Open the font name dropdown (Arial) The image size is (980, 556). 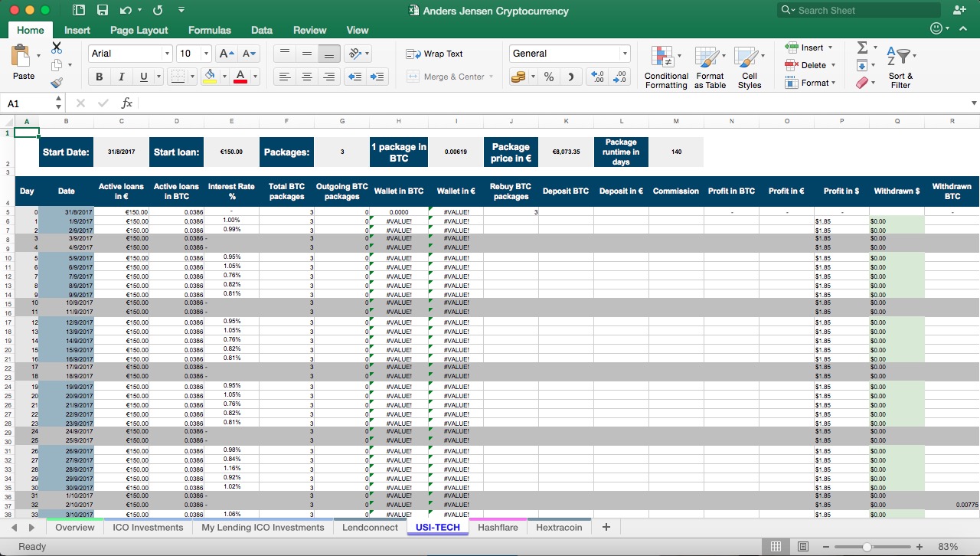tap(167, 54)
